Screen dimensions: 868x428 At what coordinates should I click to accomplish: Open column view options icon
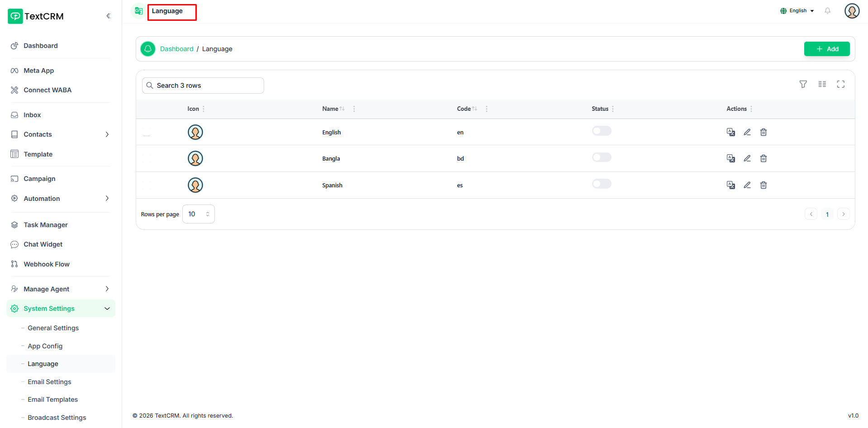822,84
